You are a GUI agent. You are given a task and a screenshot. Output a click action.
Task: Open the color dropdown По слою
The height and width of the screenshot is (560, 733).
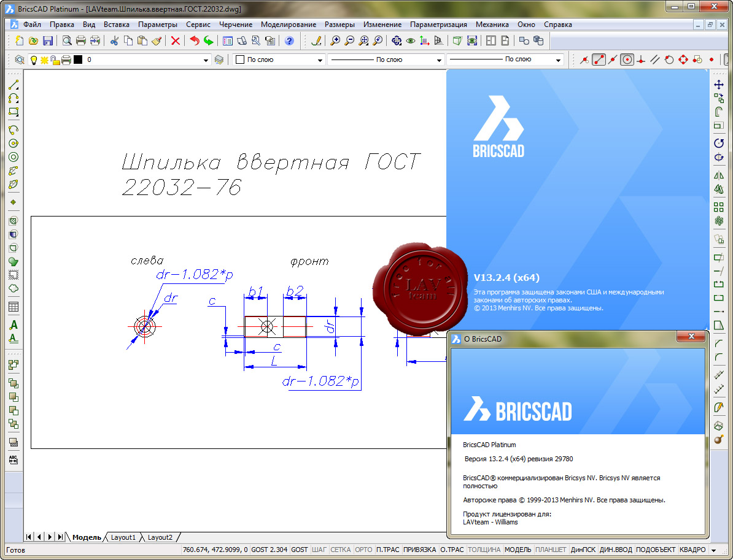[279, 59]
